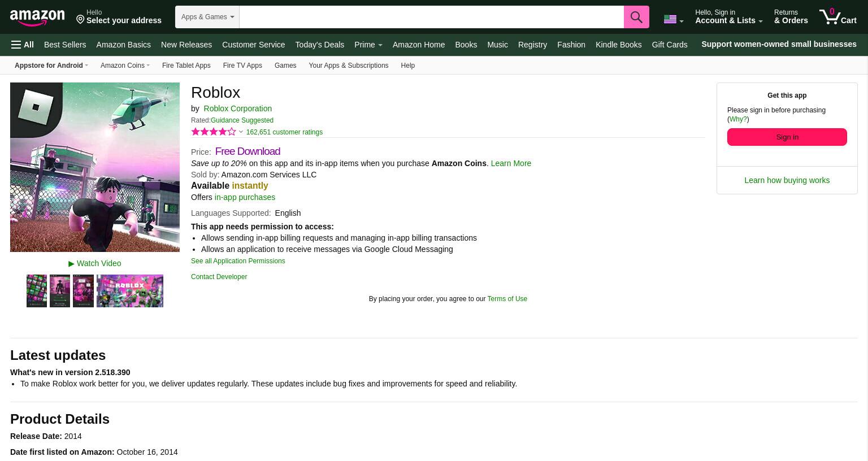Click the Product Details heading

pos(60,419)
